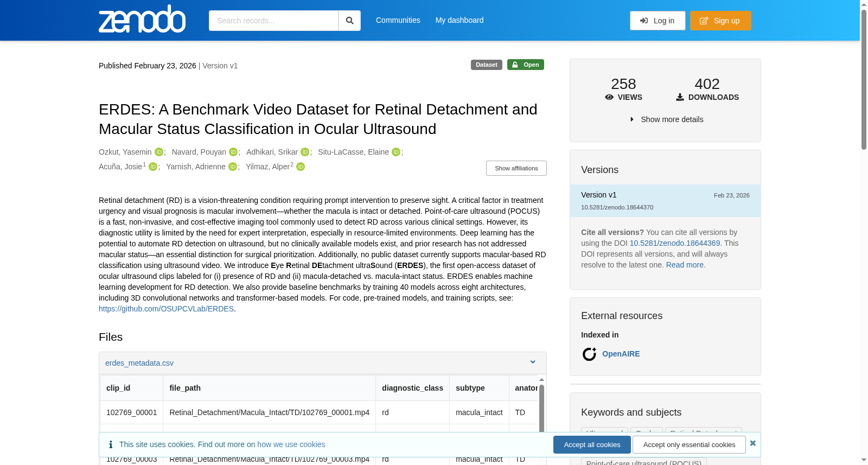868x465 pixels.
Task: Expand Show more details
Action: 666,119
